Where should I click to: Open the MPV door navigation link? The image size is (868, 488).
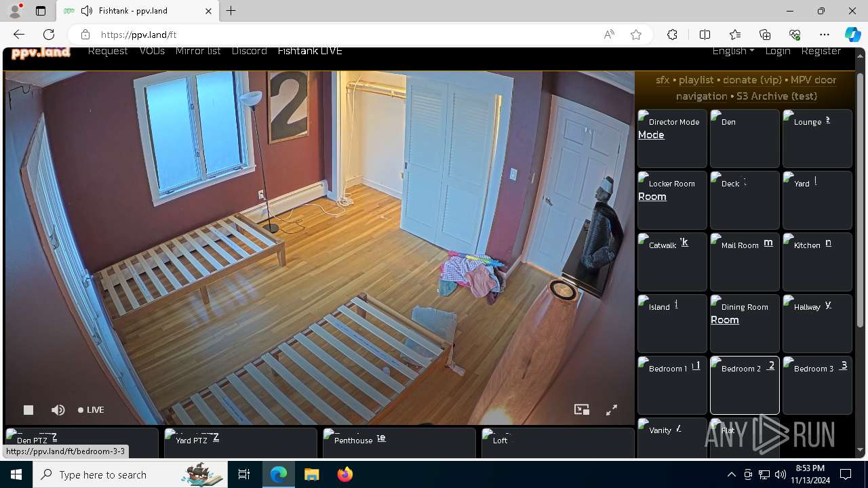(813, 80)
